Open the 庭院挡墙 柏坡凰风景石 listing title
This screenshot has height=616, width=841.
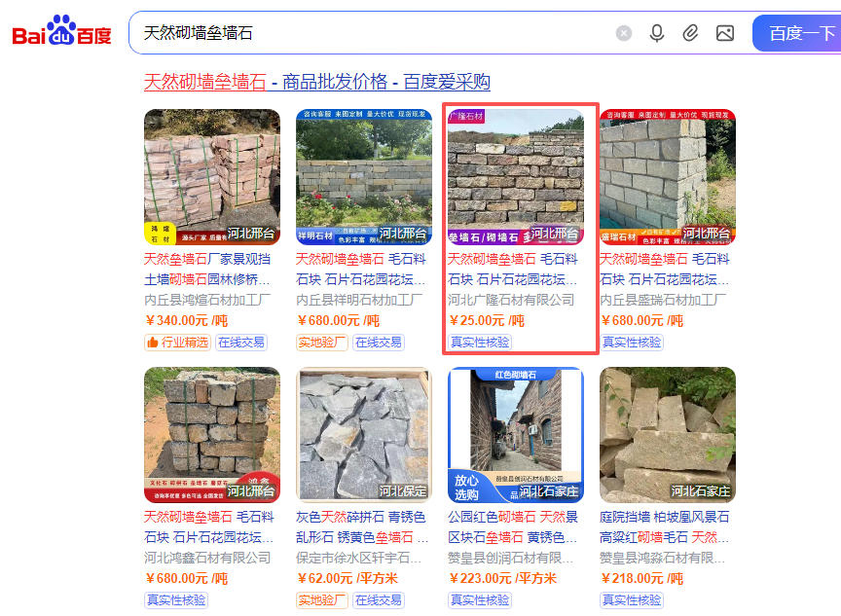pos(664,527)
